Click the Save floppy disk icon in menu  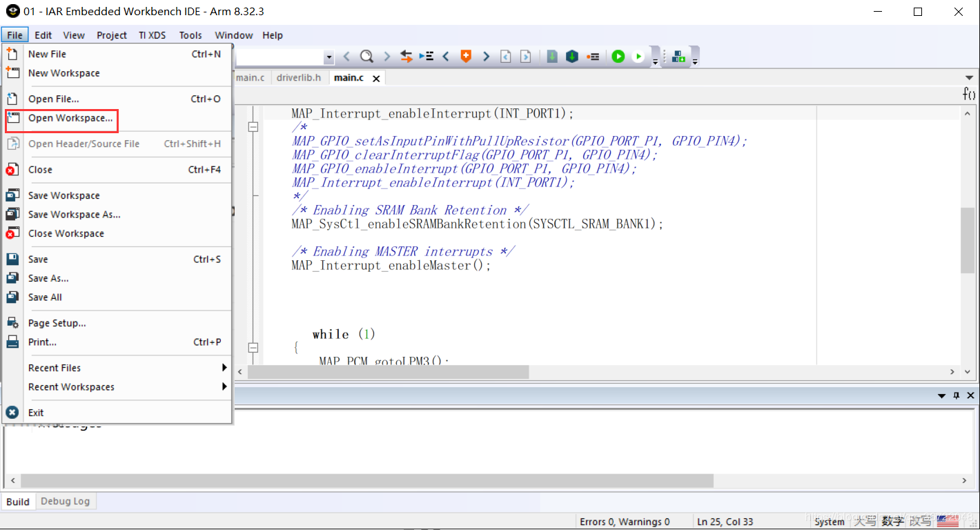12,259
